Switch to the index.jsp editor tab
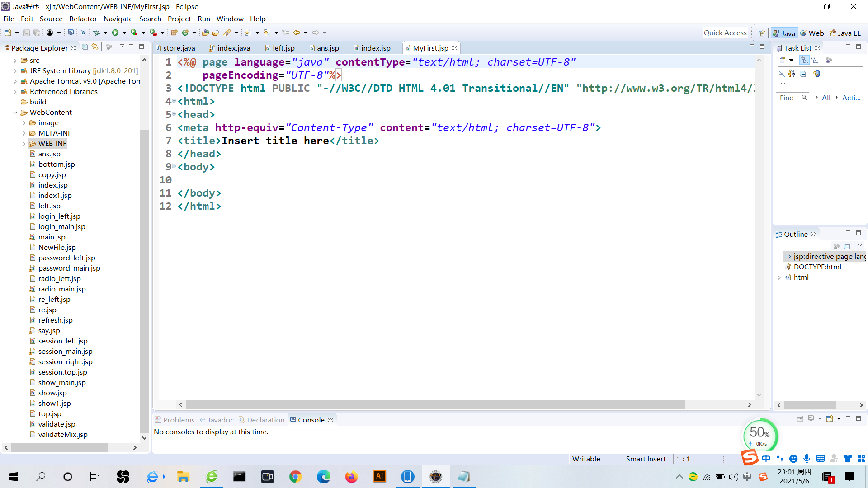Image resolution: width=868 pixels, height=488 pixels. [x=375, y=48]
